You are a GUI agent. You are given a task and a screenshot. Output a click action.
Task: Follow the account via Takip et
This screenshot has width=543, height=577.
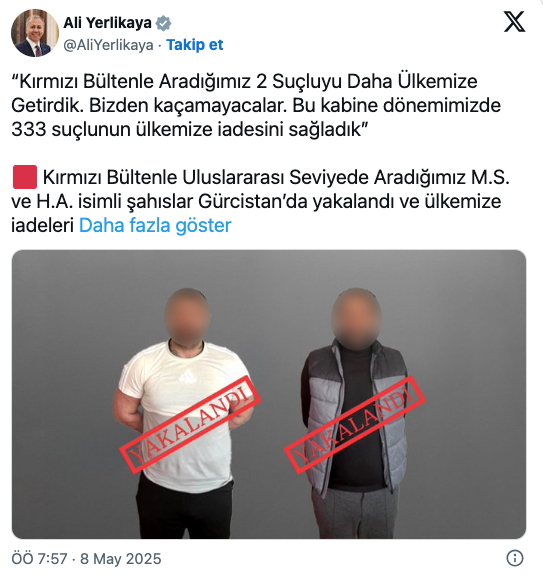tap(195, 45)
